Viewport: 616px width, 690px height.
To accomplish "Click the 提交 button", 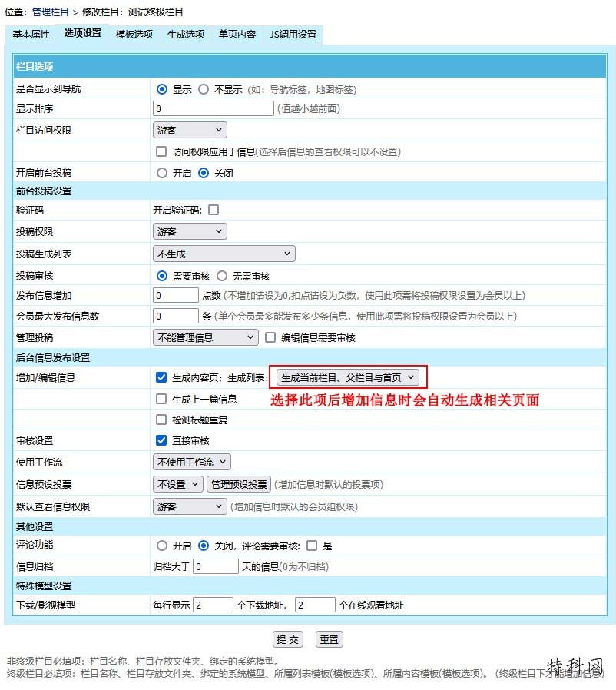I will [x=288, y=639].
